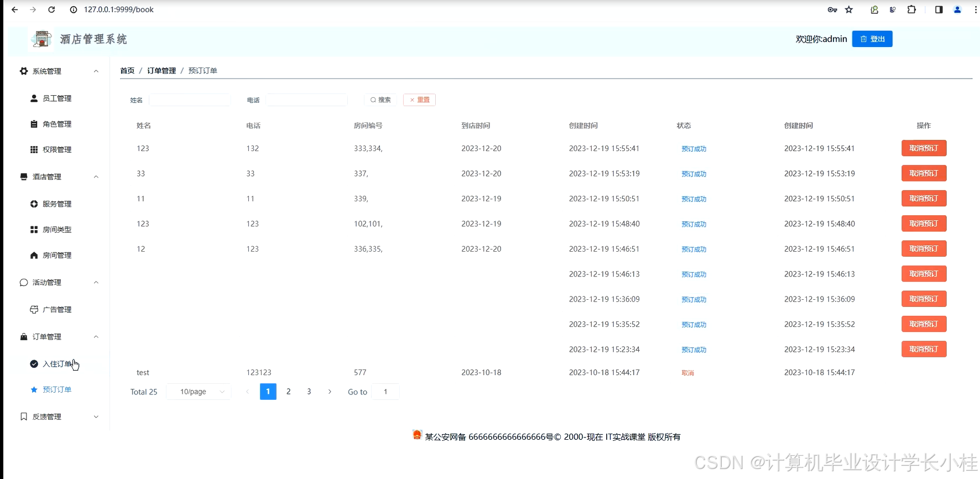Viewport: 980px width, 479px height.
Task: Click room number 102,101, cell
Action: pyautogui.click(x=368, y=224)
